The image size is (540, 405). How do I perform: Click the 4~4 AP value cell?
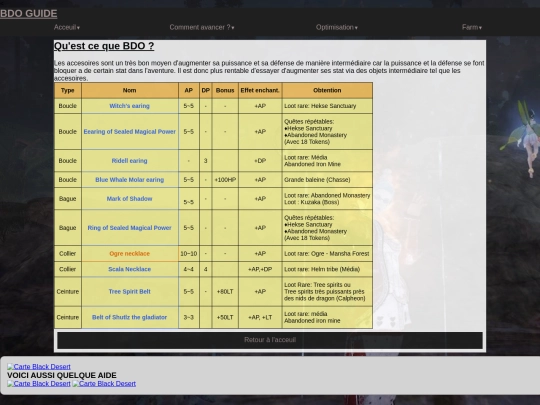click(x=188, y=269)
